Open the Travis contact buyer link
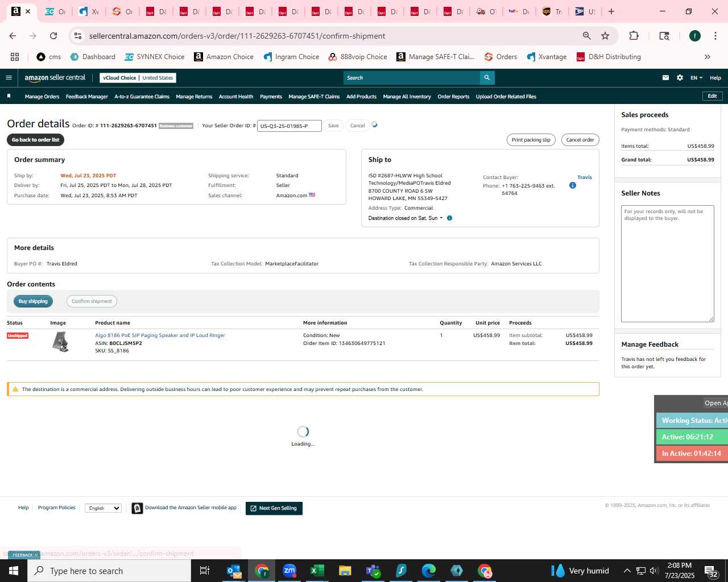728x582 pixels. pos(585,177)
